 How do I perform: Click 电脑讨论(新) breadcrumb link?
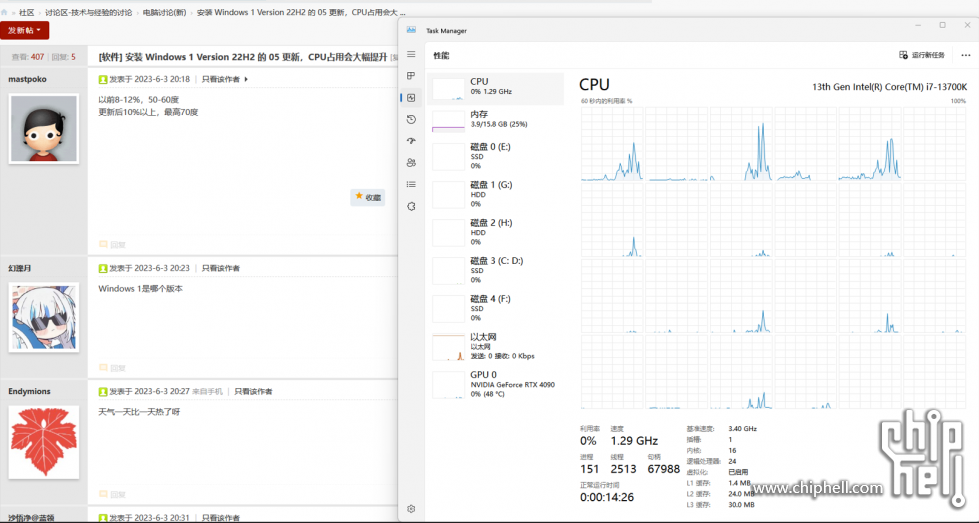point(164,12)
